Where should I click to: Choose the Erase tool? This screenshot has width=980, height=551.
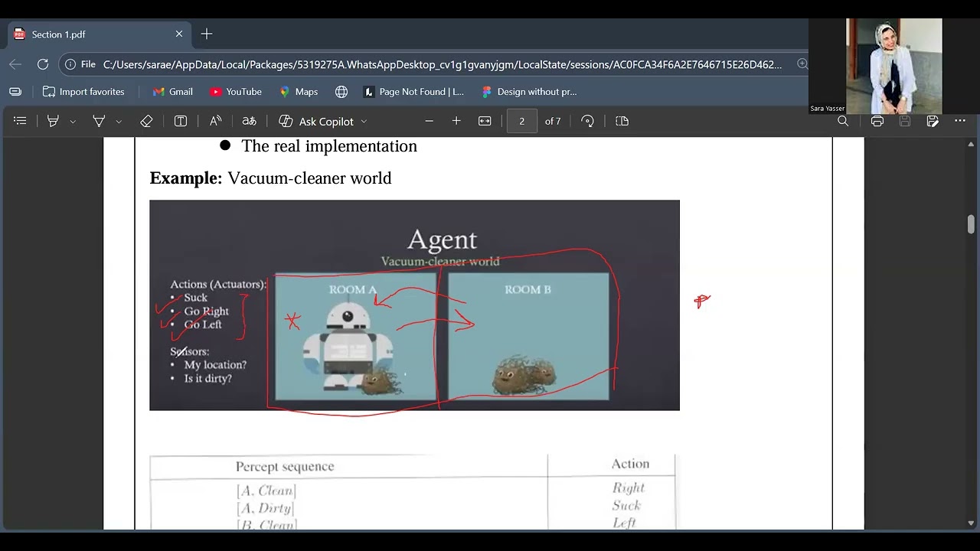146,121
